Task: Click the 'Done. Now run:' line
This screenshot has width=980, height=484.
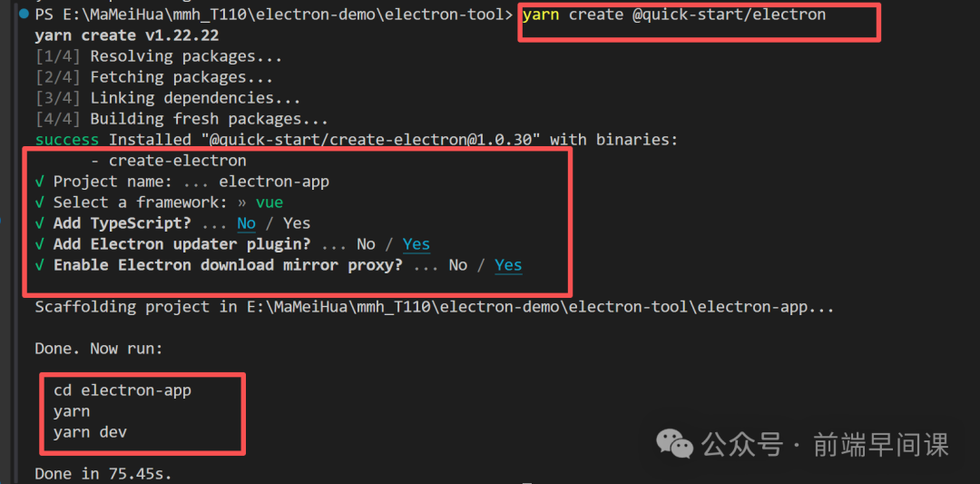Action: click(99, 349)
